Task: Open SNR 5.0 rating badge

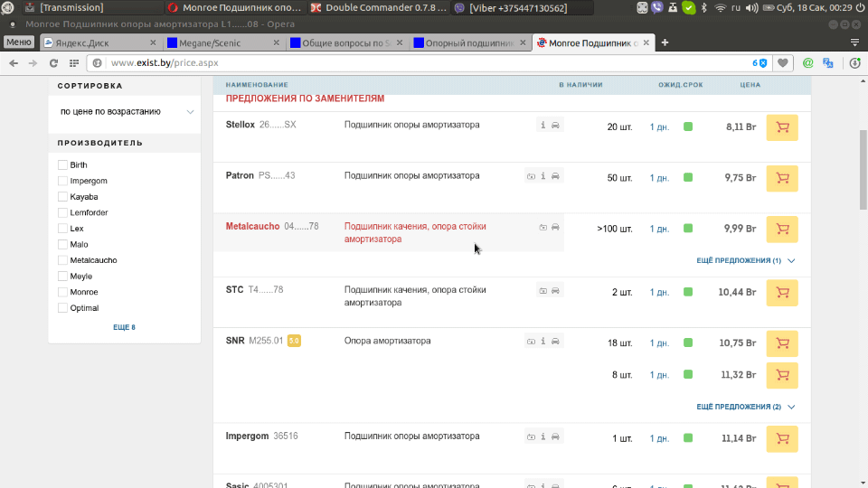Action: point(294,341)
